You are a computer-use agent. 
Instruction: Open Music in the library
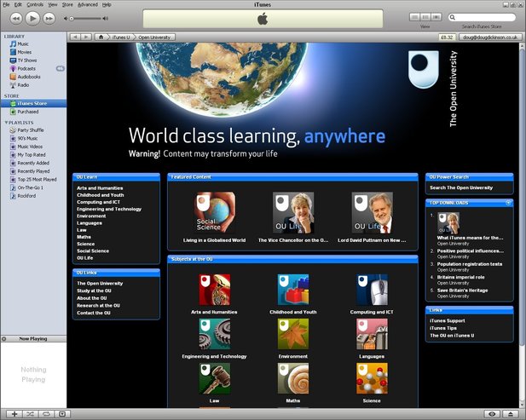coord(23,44)
